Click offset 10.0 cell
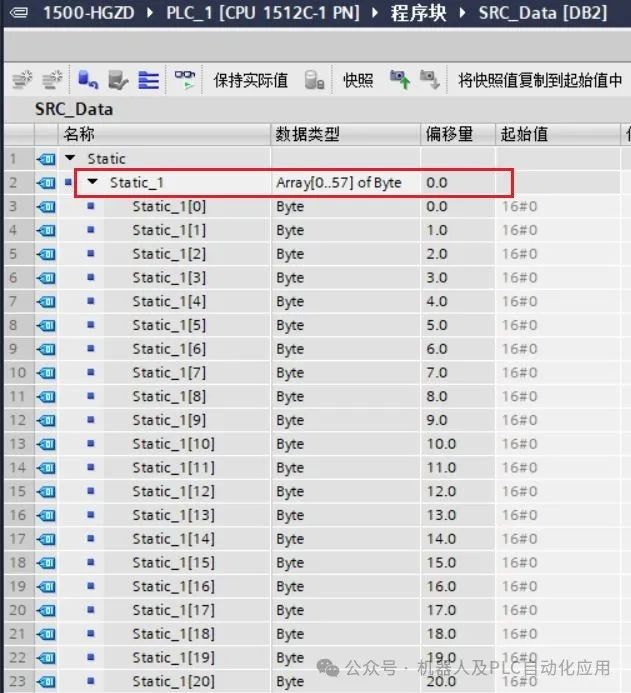 click(x=458, y=444)
